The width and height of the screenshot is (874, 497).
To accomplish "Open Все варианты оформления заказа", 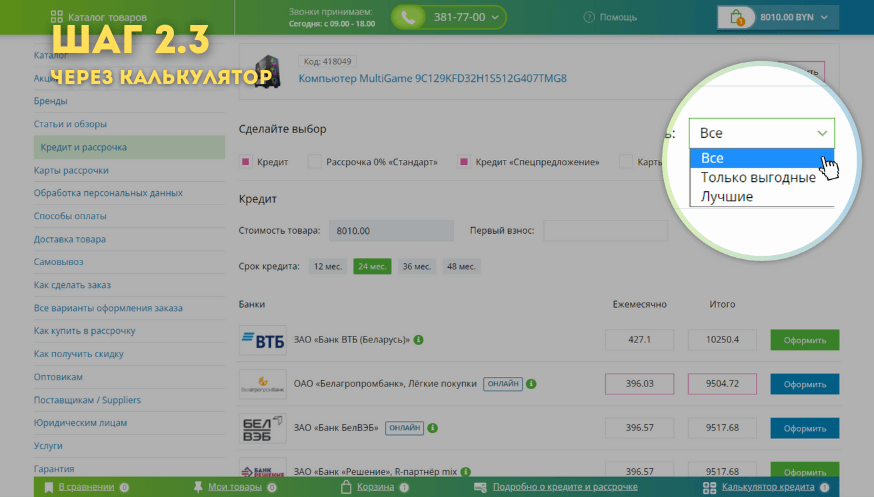I will (108, 308).
